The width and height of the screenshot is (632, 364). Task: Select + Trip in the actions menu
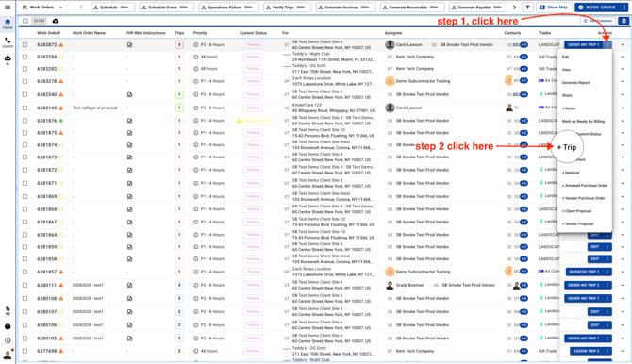567,147
